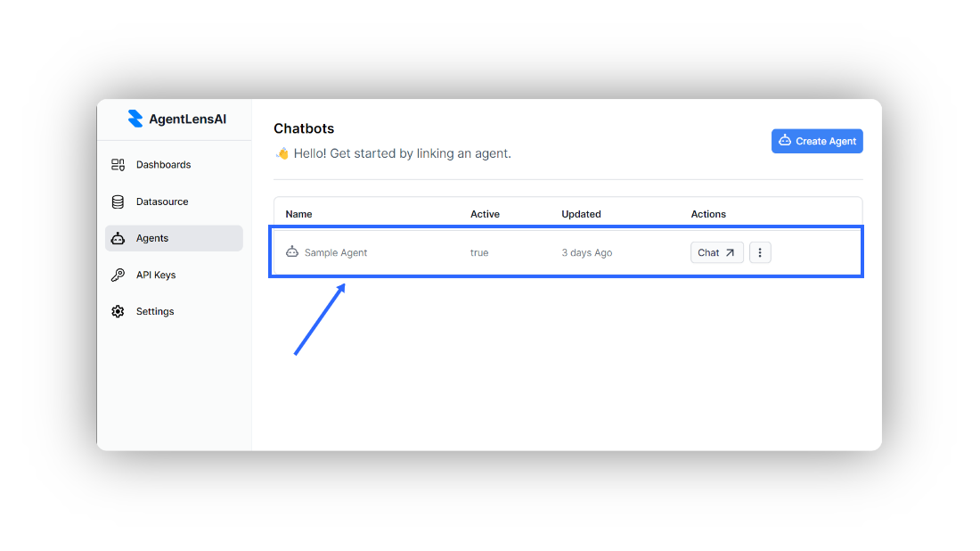Viewport: 980px width, 551px height.
Task: Click the robot icon in Create Agent button
Action: (785, 141)
